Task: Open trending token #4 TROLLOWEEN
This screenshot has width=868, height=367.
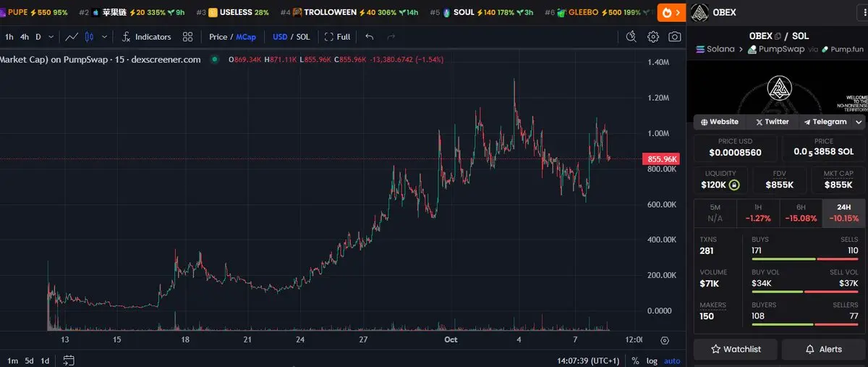Action: point(349,12)
